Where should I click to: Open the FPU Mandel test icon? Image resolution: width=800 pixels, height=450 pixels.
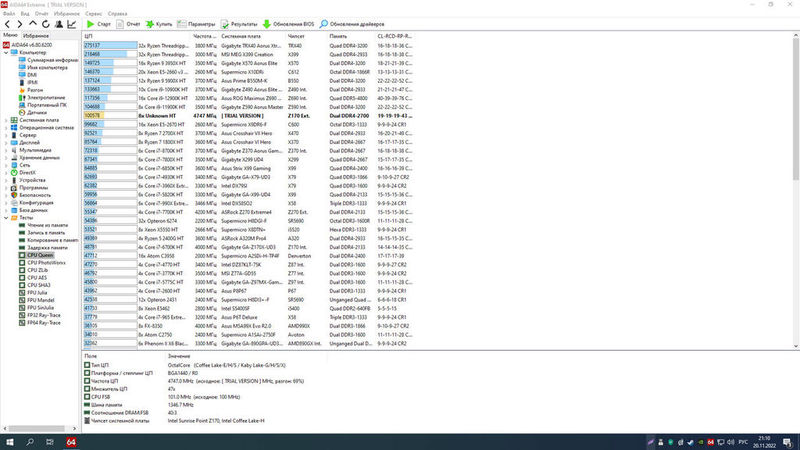pos(22,300)
